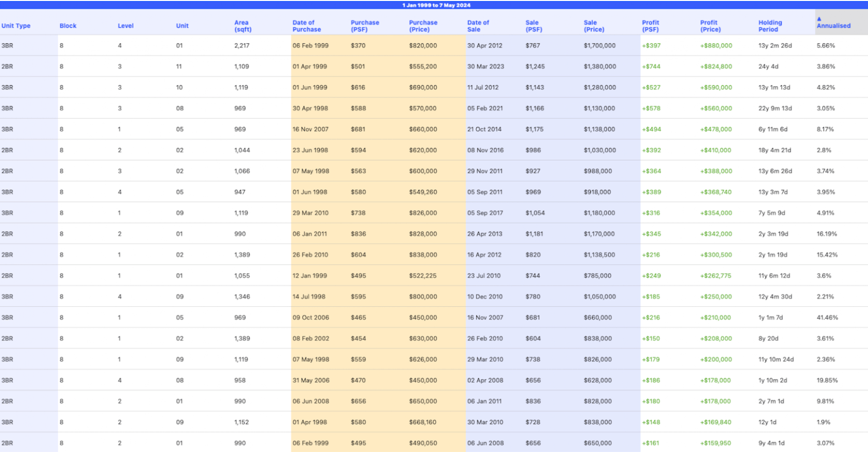Click holding period 11y 10m 24d
The width and height of the screenshot is (868, 452).
(x=777, y=359)
